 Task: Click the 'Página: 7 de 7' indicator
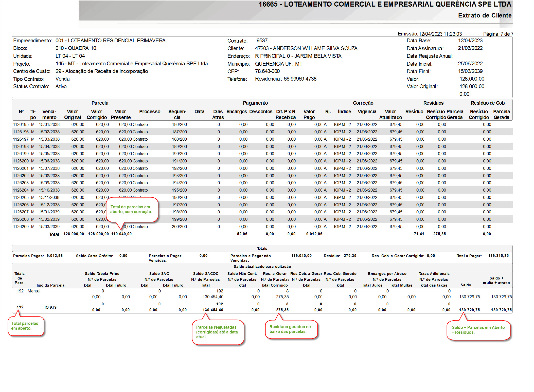(498, 34)
